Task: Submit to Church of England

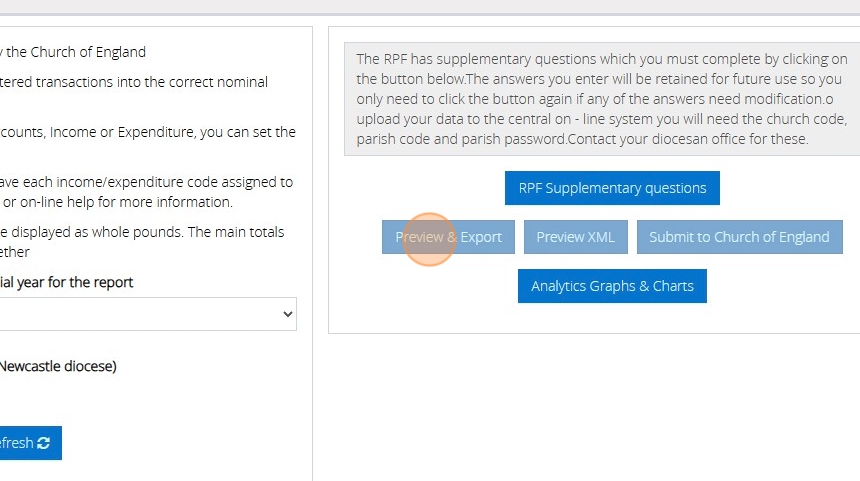Action: (x=739, y=237)
